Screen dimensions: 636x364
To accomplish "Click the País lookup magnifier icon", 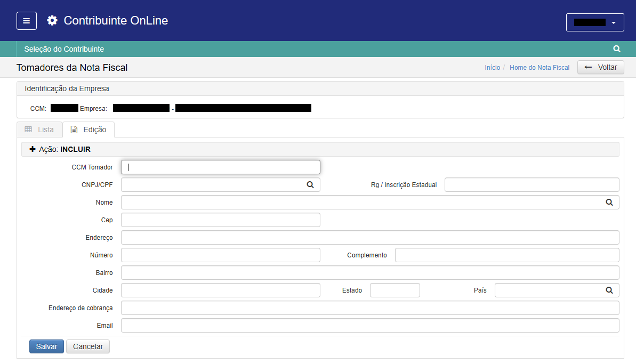I will coord(609,290).
